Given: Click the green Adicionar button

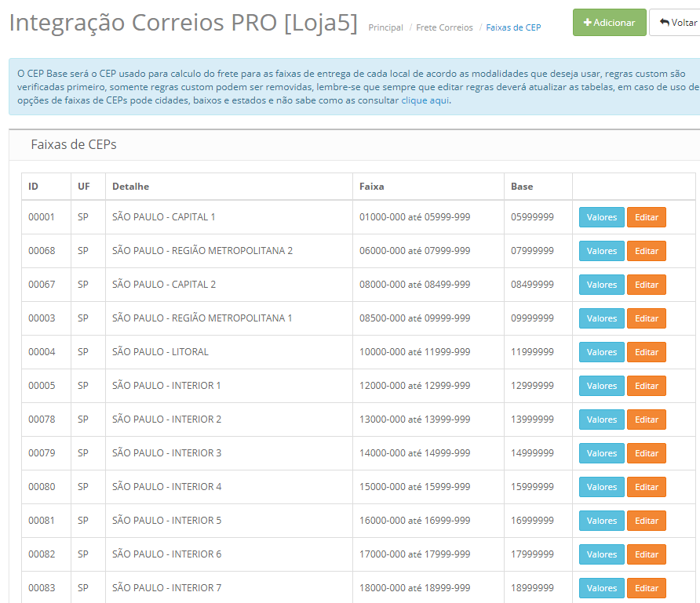Looking at the screenshot, I should (x=609, y=23).
